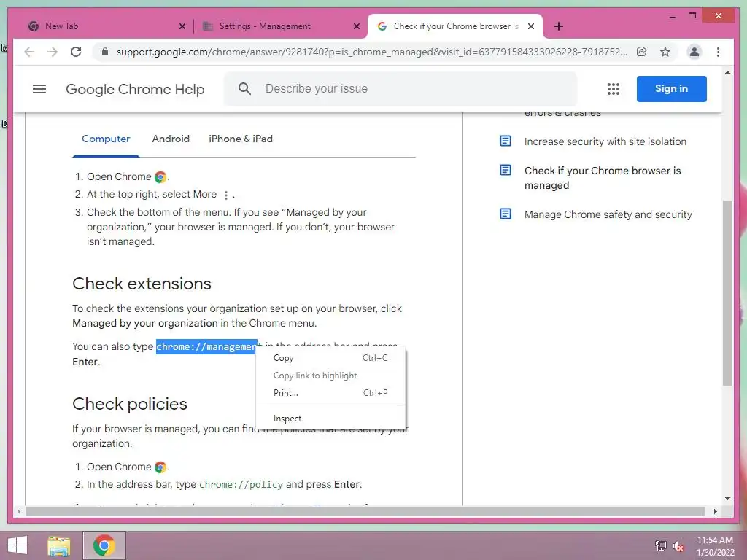Viewport: 747px width, 560px height.
Task: Click the scroll right arrow
Action: [715, 511]
